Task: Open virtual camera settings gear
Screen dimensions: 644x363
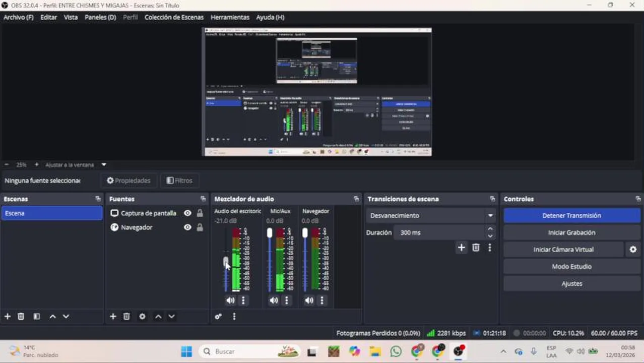Action: click(633, 250)
